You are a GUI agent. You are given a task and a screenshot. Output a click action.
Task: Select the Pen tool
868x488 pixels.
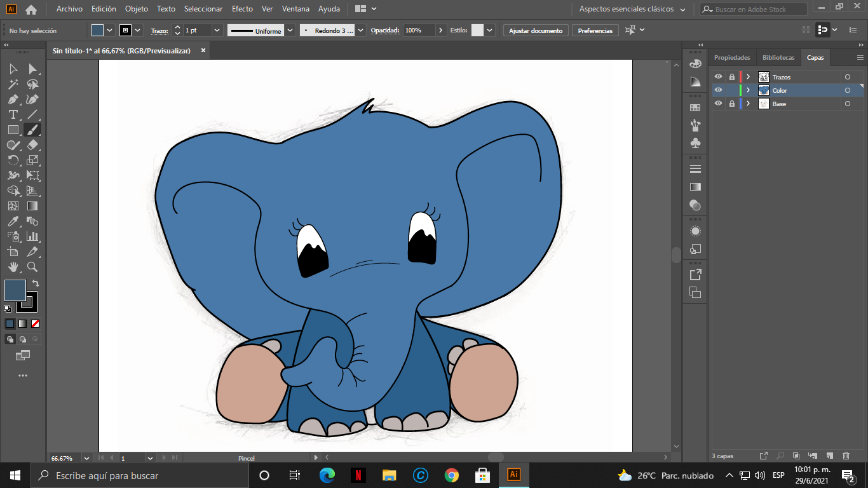[13, 99]
